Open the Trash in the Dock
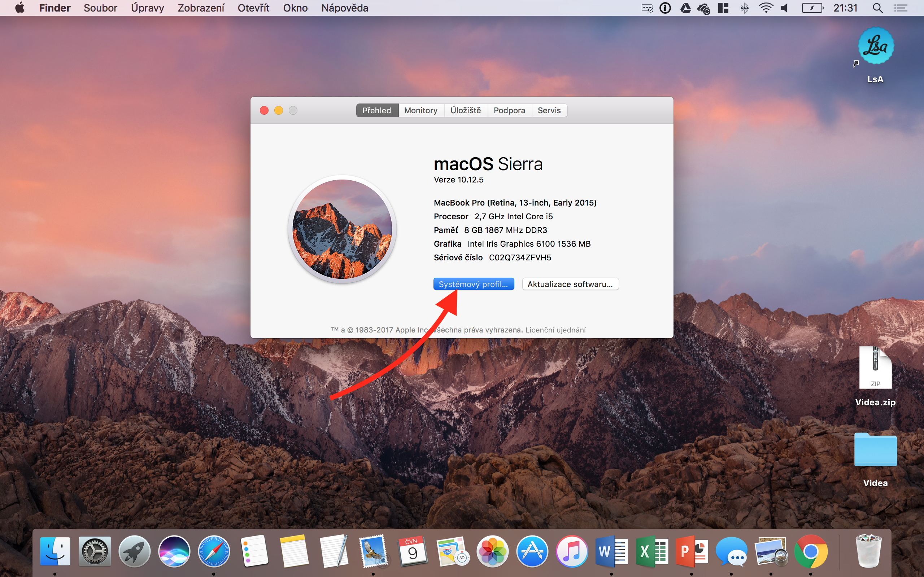 (x=868, y=551)
